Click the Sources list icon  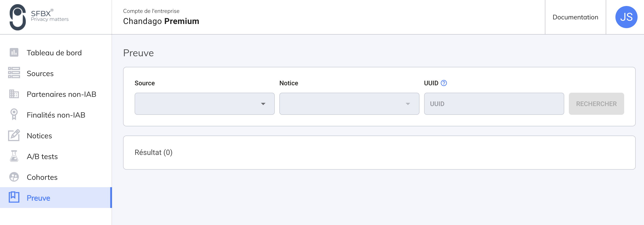point(14,73)
